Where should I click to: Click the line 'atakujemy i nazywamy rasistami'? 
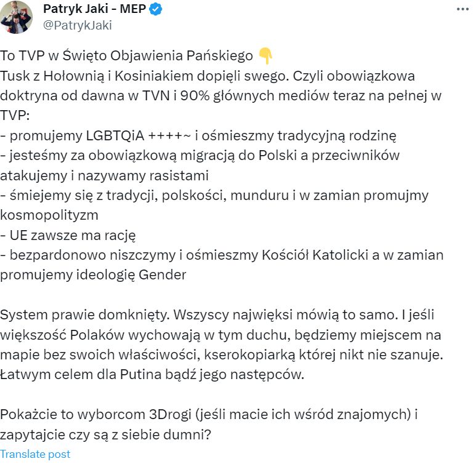104,175
